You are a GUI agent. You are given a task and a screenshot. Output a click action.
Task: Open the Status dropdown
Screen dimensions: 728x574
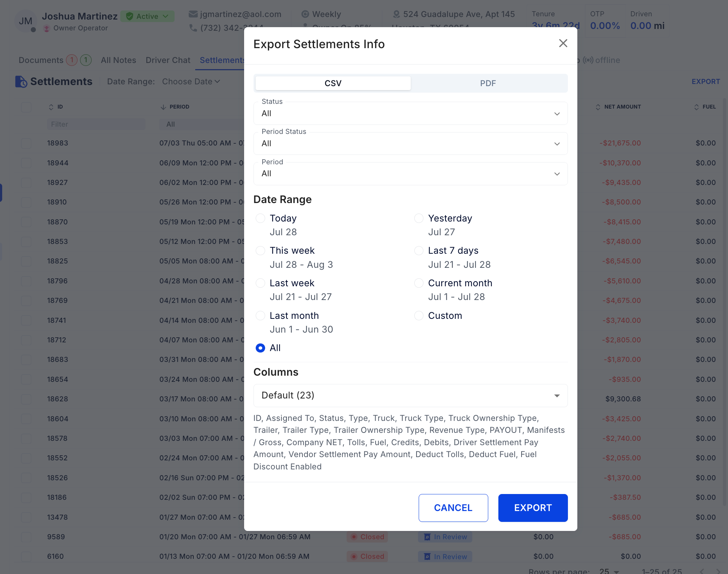click(410, 114)
